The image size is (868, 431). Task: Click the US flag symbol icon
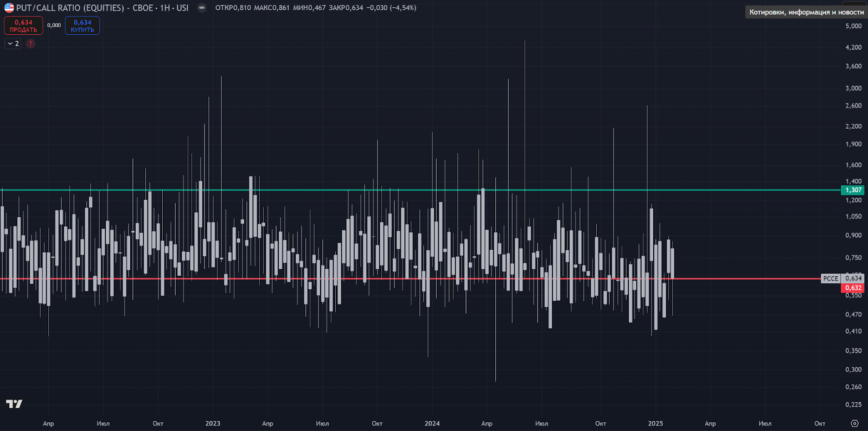coord(9,8)
